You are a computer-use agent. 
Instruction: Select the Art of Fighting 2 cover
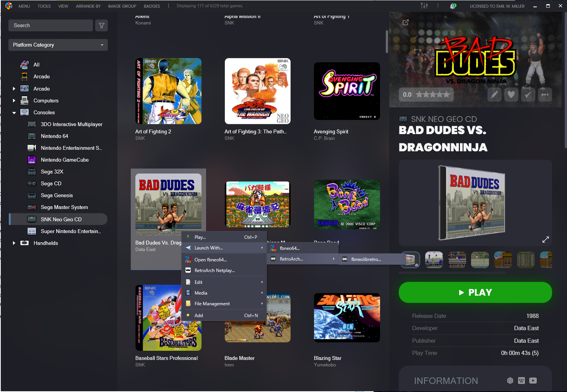point(168,91)
